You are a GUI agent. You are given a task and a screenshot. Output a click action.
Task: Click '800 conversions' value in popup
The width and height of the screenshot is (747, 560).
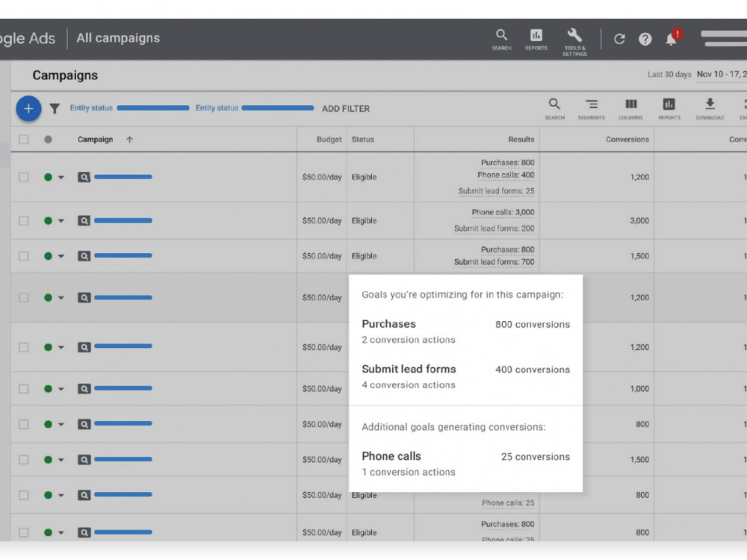532,324
